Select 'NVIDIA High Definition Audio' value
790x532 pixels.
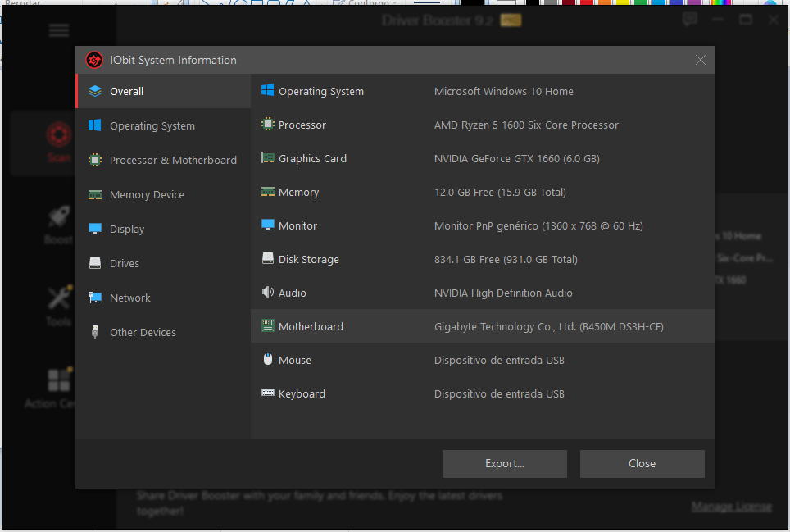(x=503, y=293)
